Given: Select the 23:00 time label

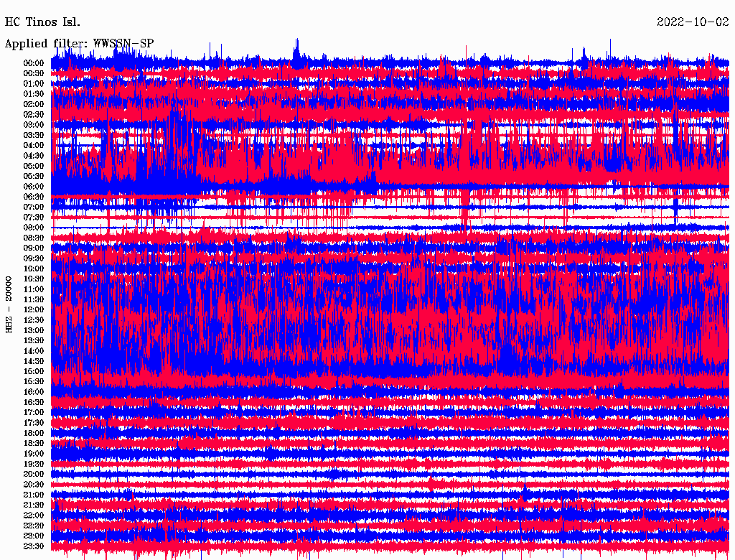Looking at the screenshot, I should tap(34, 536).
